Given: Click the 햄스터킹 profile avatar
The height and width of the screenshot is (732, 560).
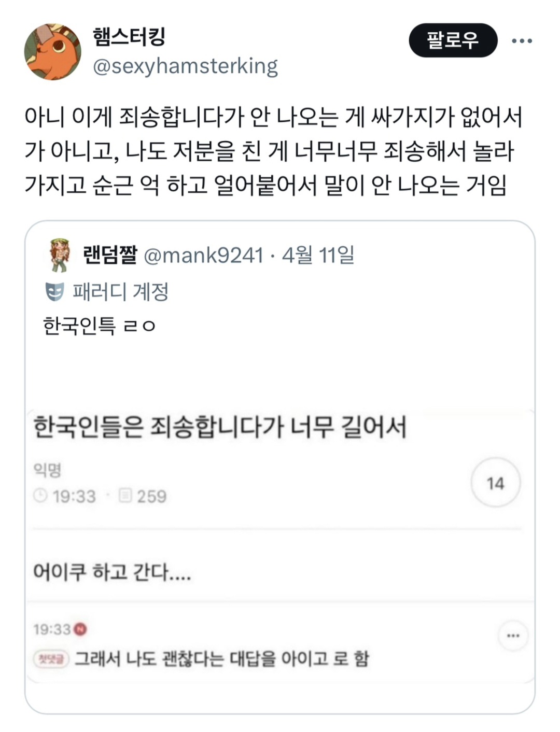Looking at the screenshot, I should click(x=52, y=51).
